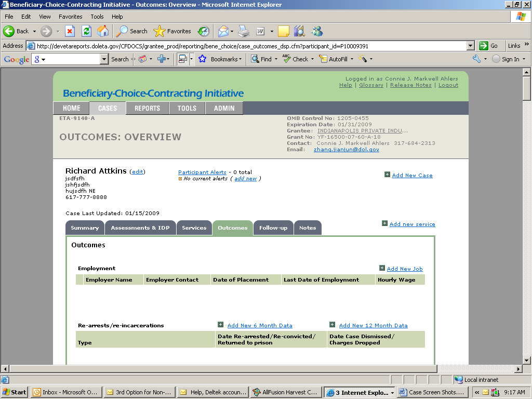Open the Research book icon
The height and width of the screenshot is (399, 532).
tap(299, 31)
